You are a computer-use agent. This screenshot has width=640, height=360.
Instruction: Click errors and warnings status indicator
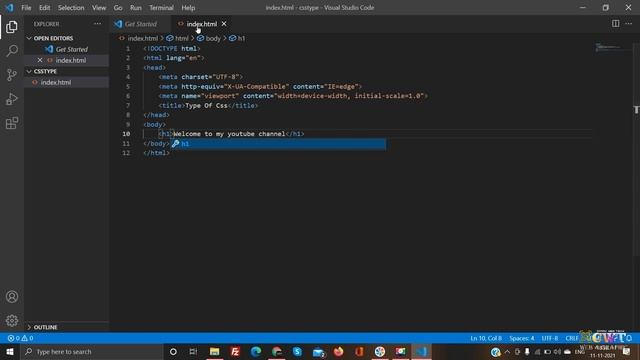pos(20,338)
